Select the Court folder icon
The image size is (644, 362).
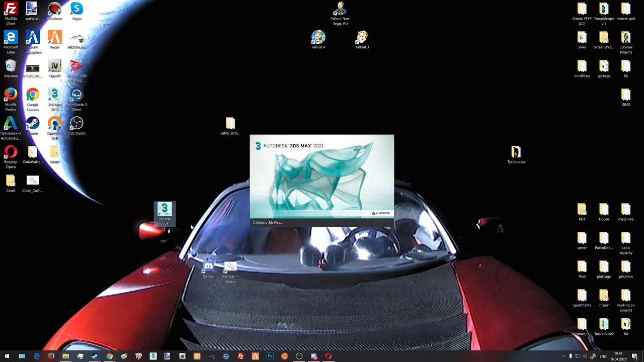click(x=11, y=183)
